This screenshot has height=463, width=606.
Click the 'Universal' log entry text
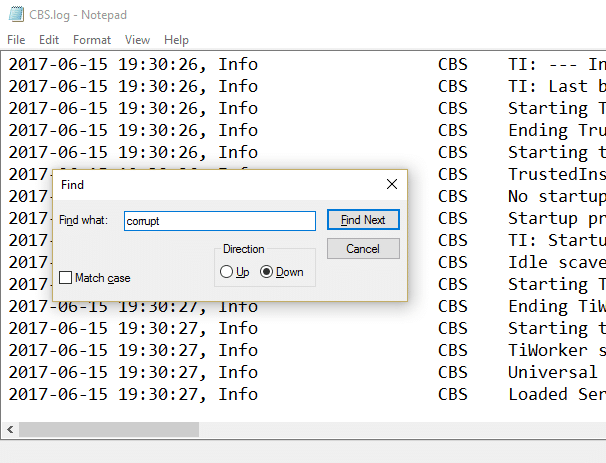coord(553,373)
